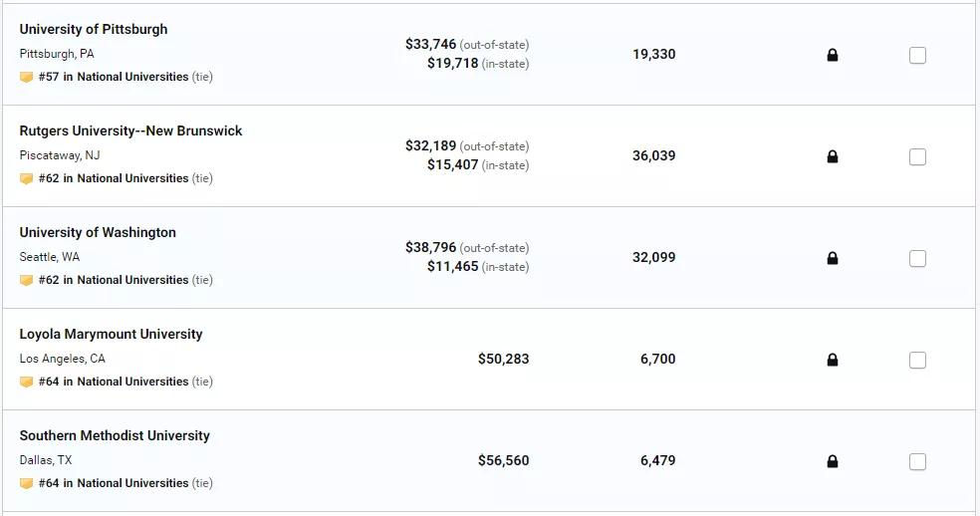Open Loyola Marymount University link

tap(111, 334)
